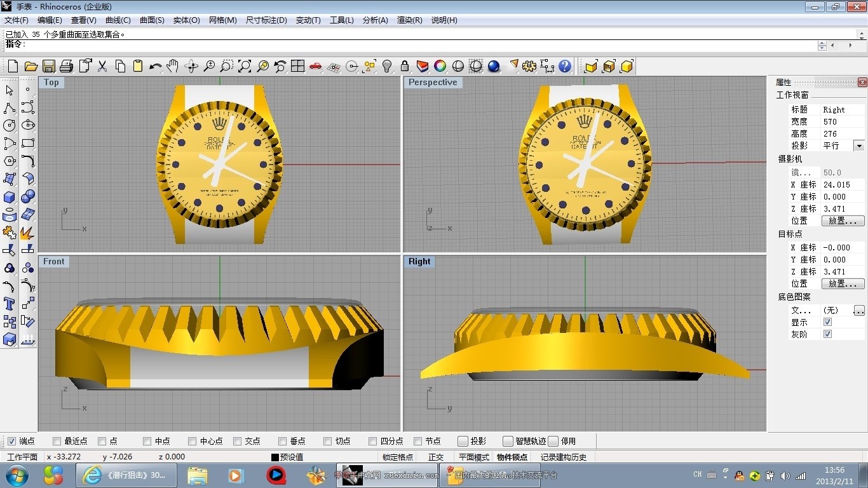
Task: Enable the 交点 osnap checkbox
Action: (x=238, y=441)
